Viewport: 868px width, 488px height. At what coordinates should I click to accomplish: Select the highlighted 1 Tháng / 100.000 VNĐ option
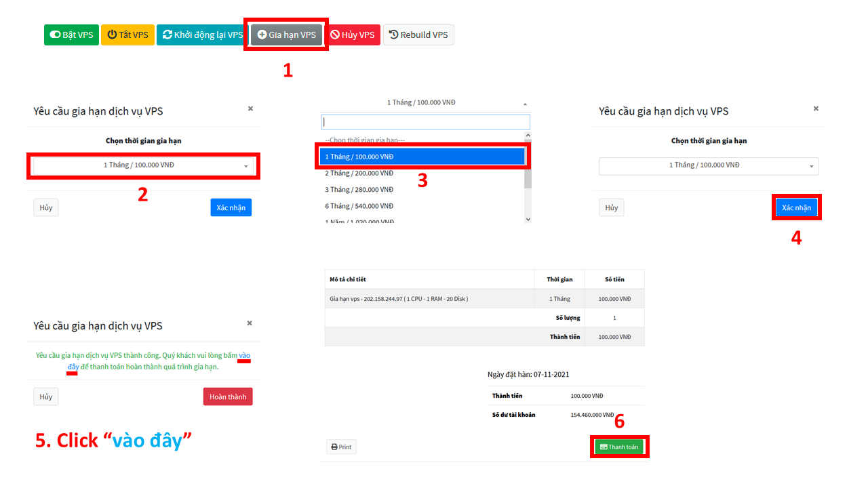tap(422, 157)
